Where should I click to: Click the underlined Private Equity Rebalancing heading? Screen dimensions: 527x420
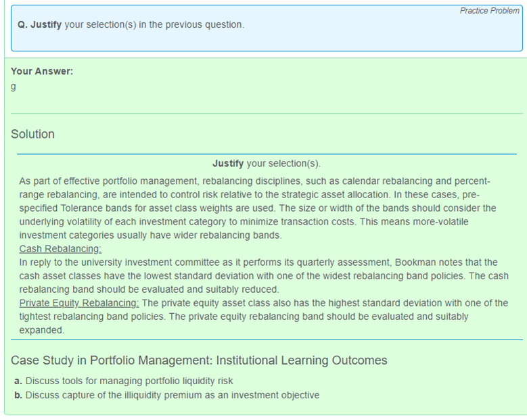[x=79, y=303]
